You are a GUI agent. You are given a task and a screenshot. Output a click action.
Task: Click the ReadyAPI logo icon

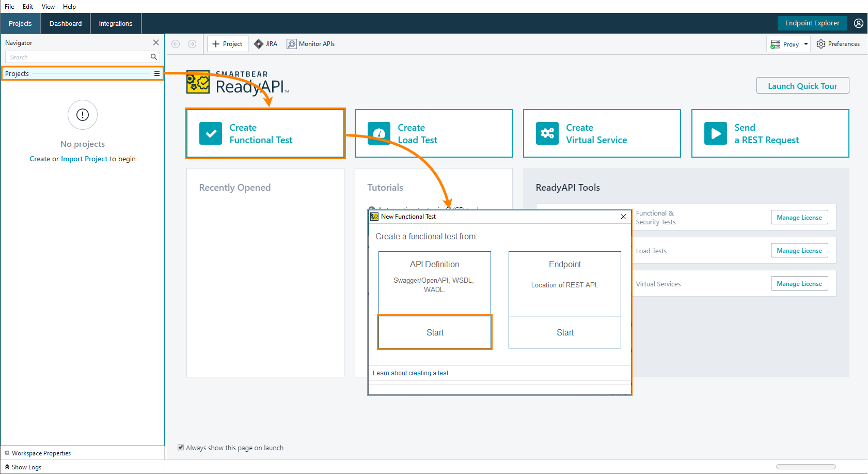pyautogui.click(x=198, y=82)
